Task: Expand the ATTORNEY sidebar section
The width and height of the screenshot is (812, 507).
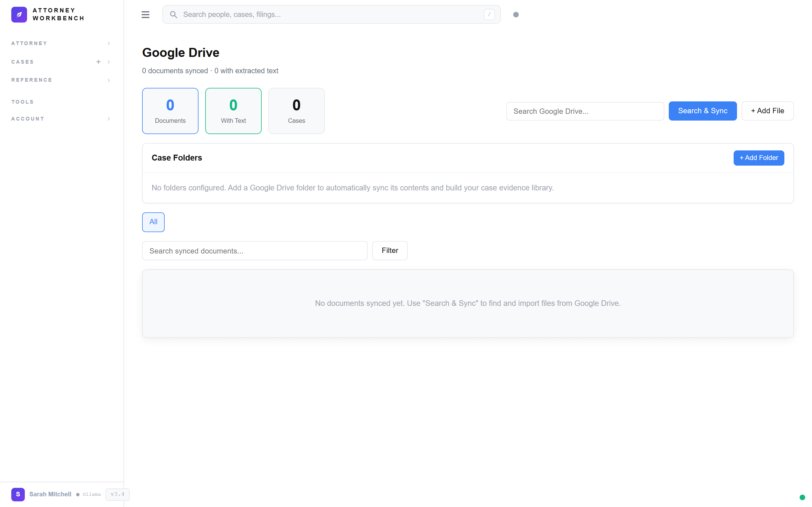Action: [60, 43]
